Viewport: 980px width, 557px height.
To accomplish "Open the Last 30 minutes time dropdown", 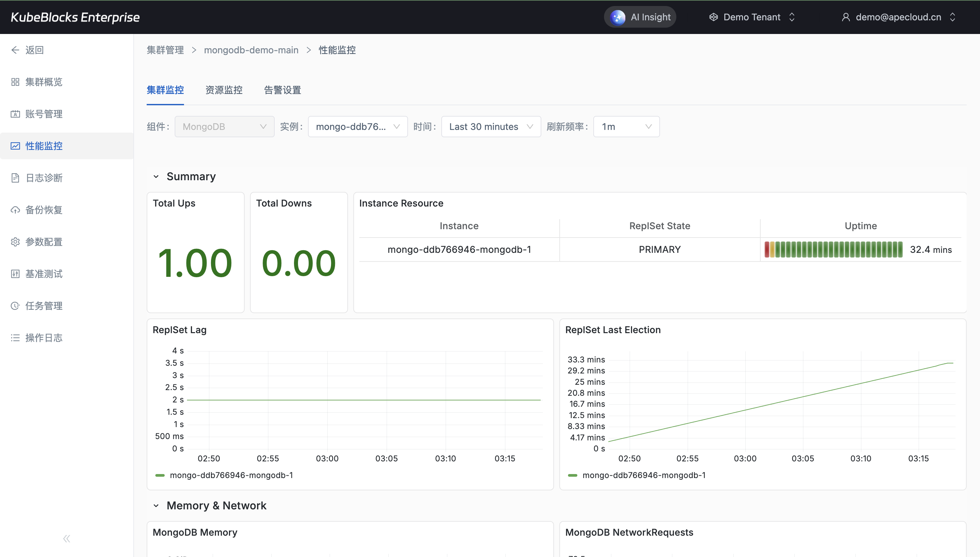I will click(491, 127).
